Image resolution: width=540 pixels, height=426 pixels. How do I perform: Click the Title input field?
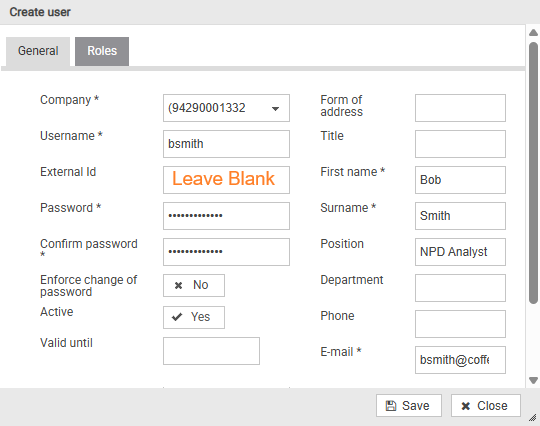coord(460,144)
